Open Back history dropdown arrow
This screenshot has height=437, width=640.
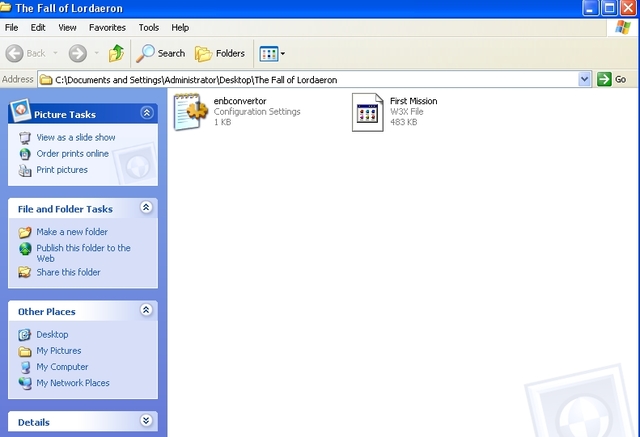[56, 53]
